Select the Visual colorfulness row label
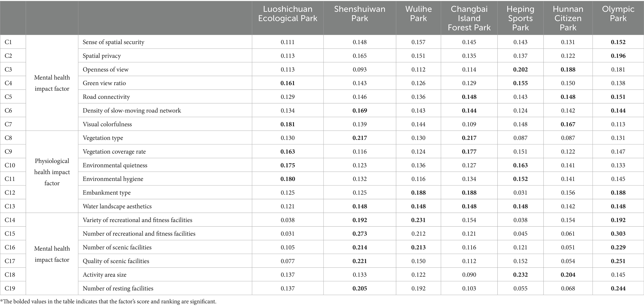The height and width of the screenshot is (307, 644). click(x=107, y=124)
